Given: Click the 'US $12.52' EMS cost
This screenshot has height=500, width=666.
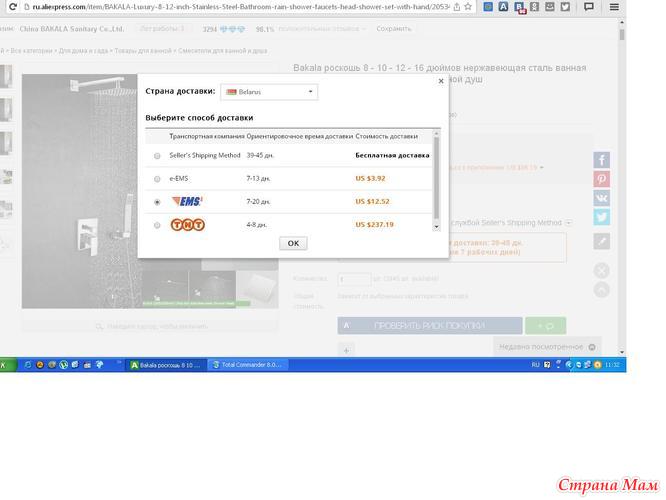Looking at the screenshot, I should pos(373,201).
